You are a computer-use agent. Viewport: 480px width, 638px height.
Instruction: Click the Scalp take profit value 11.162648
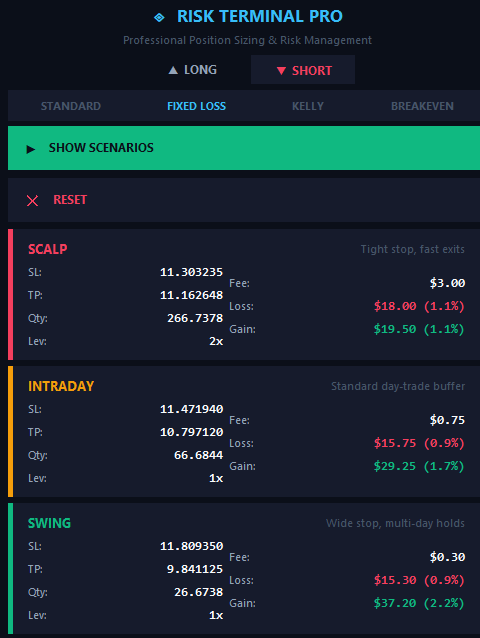point(192,295)
